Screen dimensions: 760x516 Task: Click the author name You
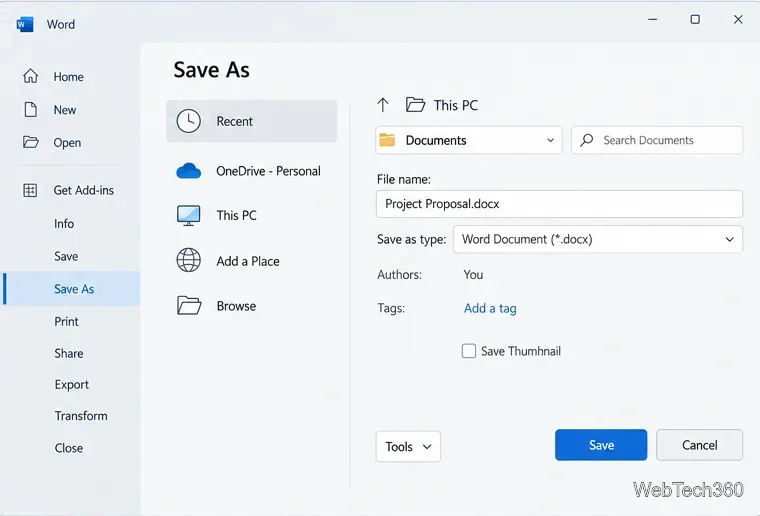click(x=473, y=275)
